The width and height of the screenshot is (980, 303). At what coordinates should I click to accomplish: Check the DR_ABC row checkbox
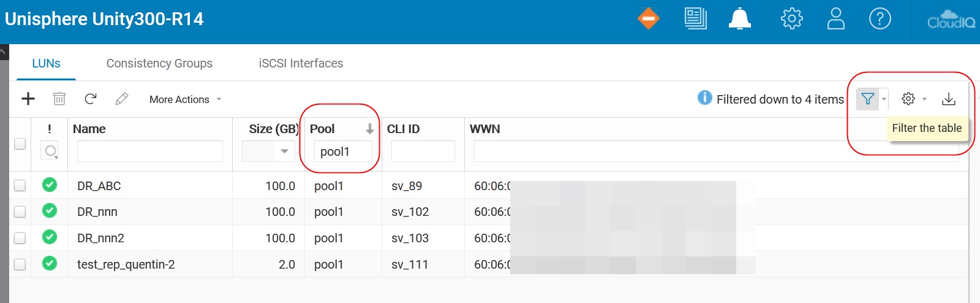point(20,185)
